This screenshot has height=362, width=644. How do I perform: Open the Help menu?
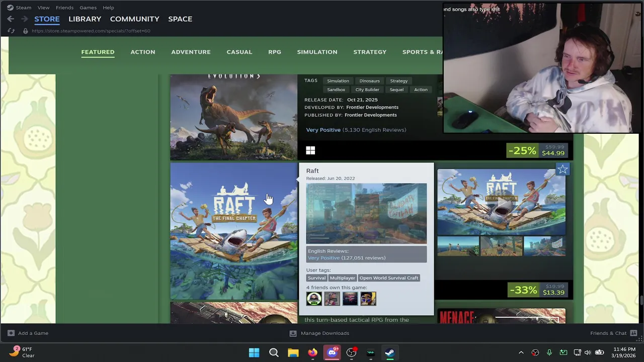point(108,8)
